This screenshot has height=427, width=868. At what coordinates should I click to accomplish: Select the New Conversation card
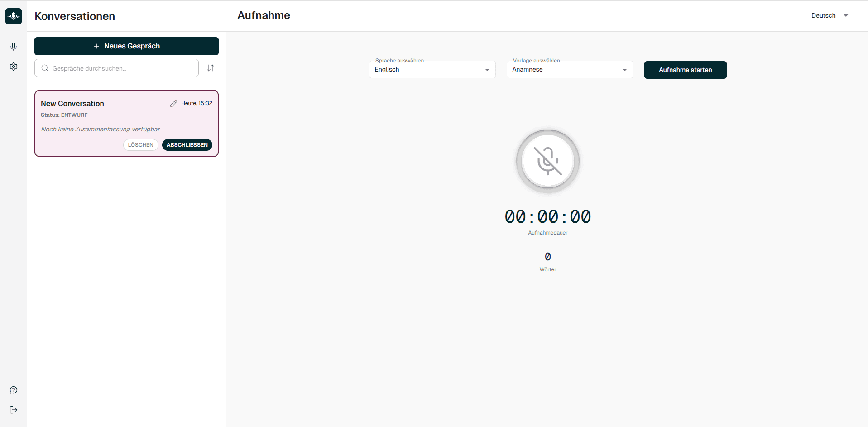(x=126, y=124)
